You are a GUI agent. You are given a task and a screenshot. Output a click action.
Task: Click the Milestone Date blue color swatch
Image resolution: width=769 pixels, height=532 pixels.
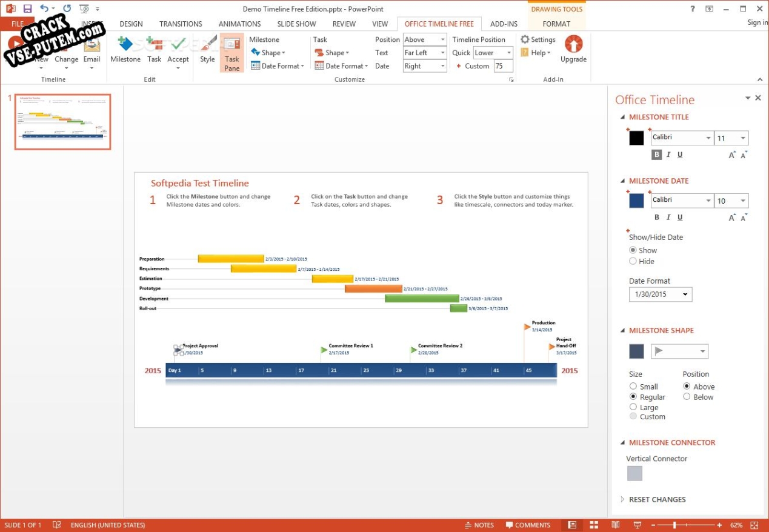coord(636,201)
